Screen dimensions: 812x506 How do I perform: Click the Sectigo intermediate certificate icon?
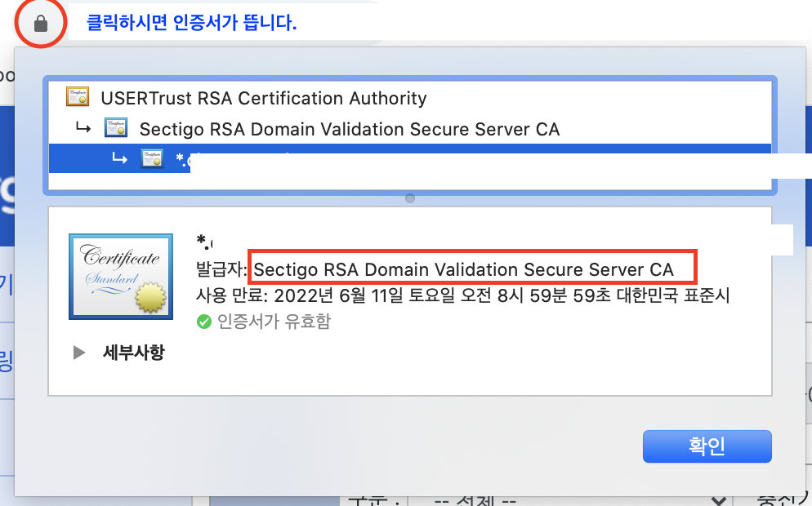pos(116,128)
